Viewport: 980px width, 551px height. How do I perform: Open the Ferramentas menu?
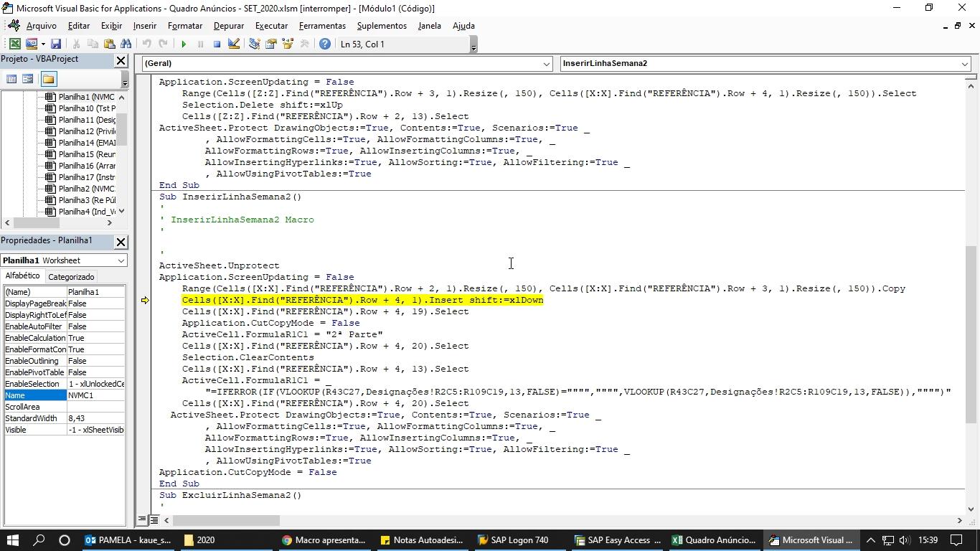click(322, 26)
